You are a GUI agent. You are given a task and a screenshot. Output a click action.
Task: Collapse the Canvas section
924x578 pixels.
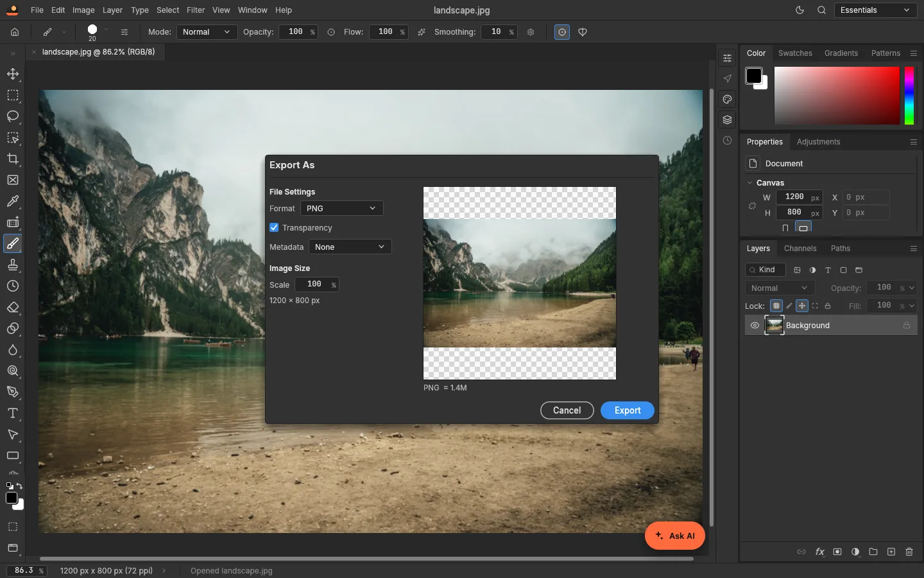[x=749, y=183]
